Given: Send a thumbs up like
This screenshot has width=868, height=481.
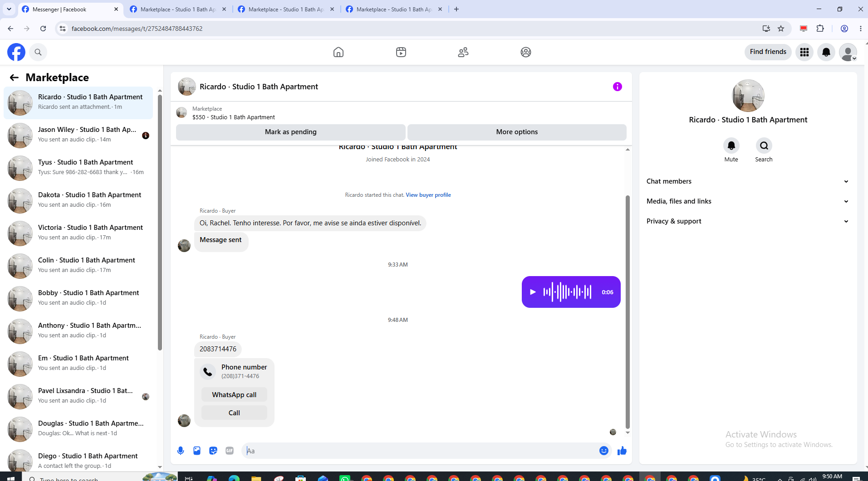Looking at the screenshot, I should pos(622,451).
